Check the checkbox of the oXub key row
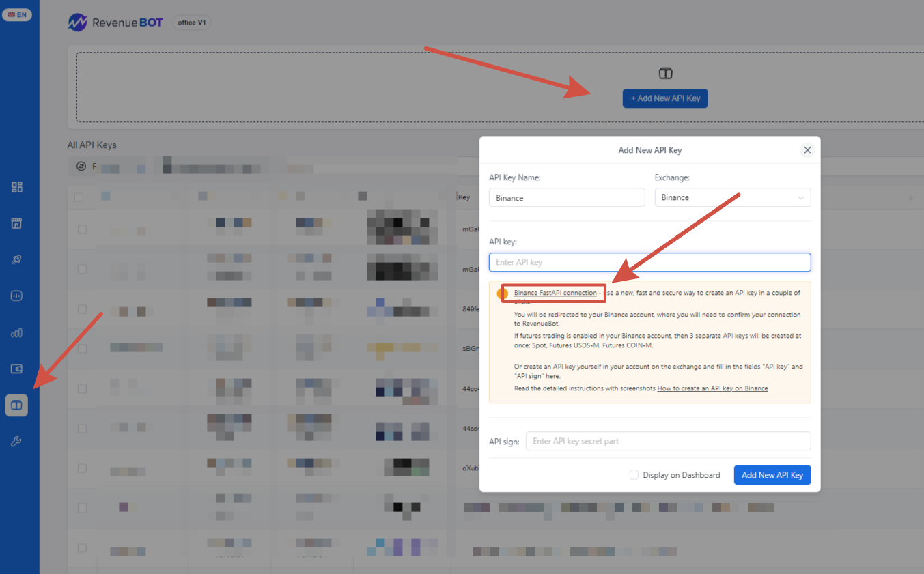 pyautogui.click(x=82, y=468)
